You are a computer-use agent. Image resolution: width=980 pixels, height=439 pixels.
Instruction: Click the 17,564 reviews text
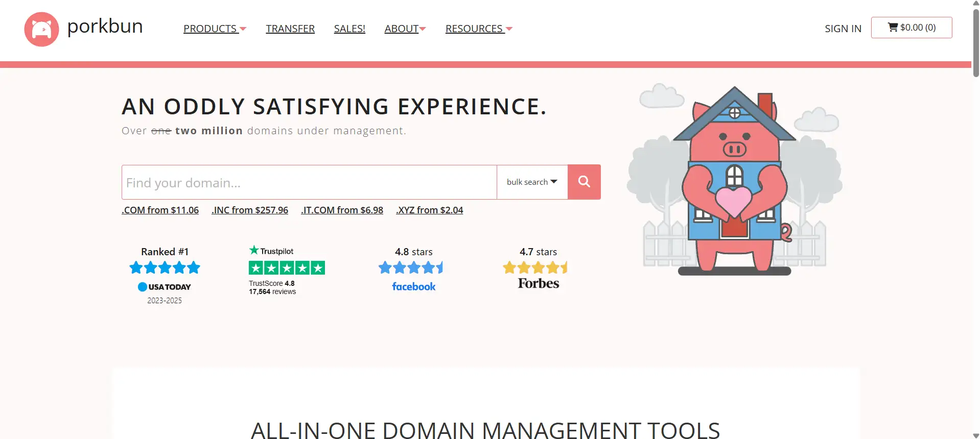point(272,291)
